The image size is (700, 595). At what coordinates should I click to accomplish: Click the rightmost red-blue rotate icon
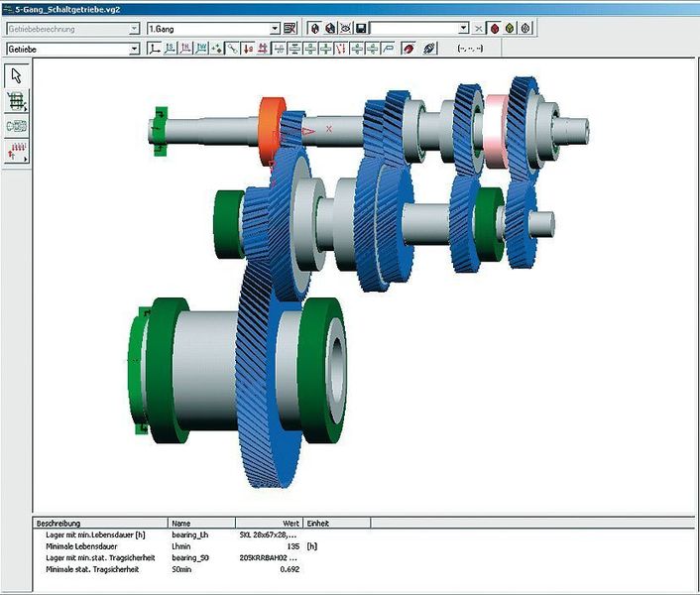(429, 48)
